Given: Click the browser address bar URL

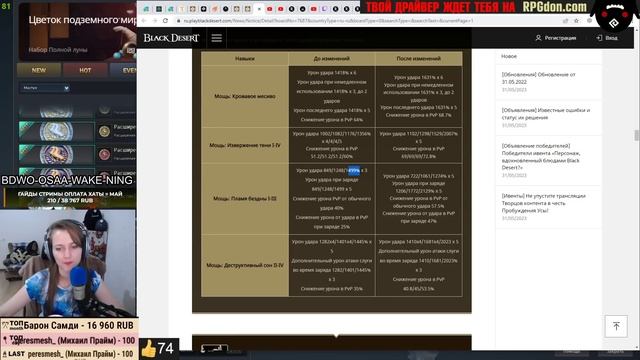Looking at the screenshot, I should [328, 20].
